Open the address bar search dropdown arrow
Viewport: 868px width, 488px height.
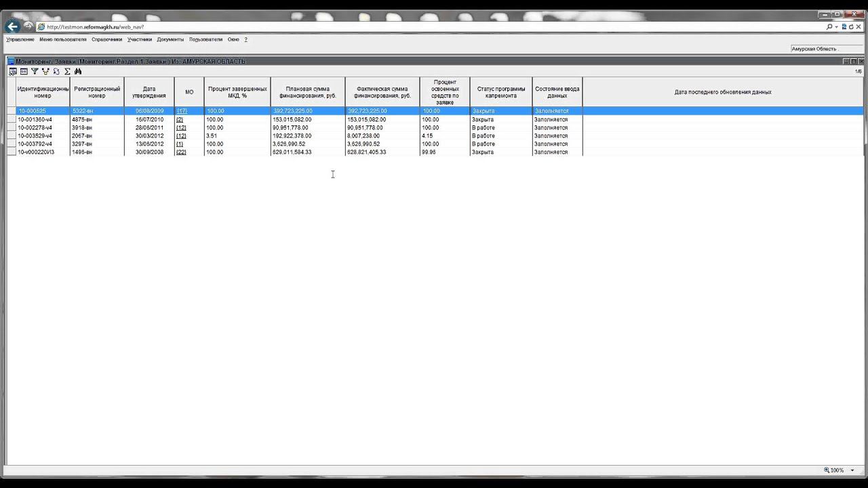pyautogui.click(x=836, y=27)
